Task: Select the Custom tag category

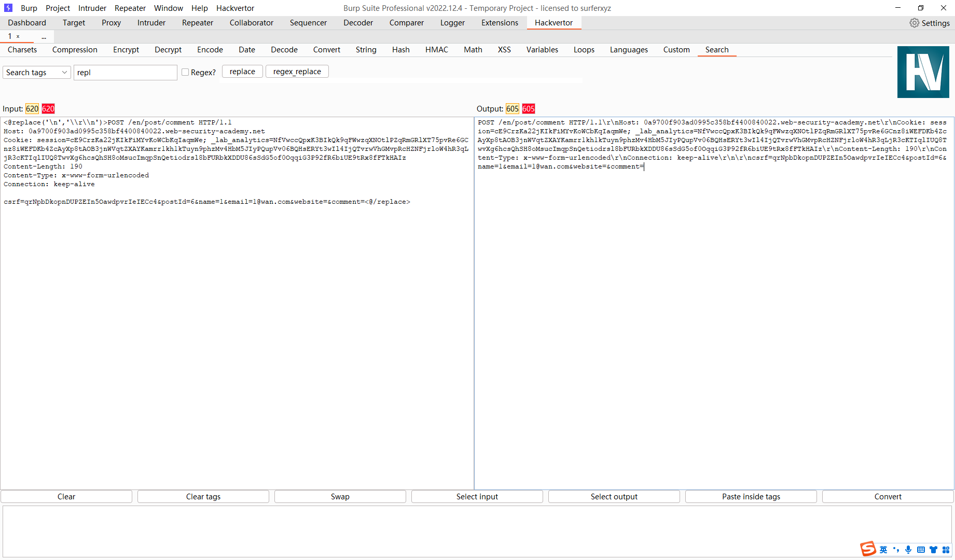Action: [676, 50]
